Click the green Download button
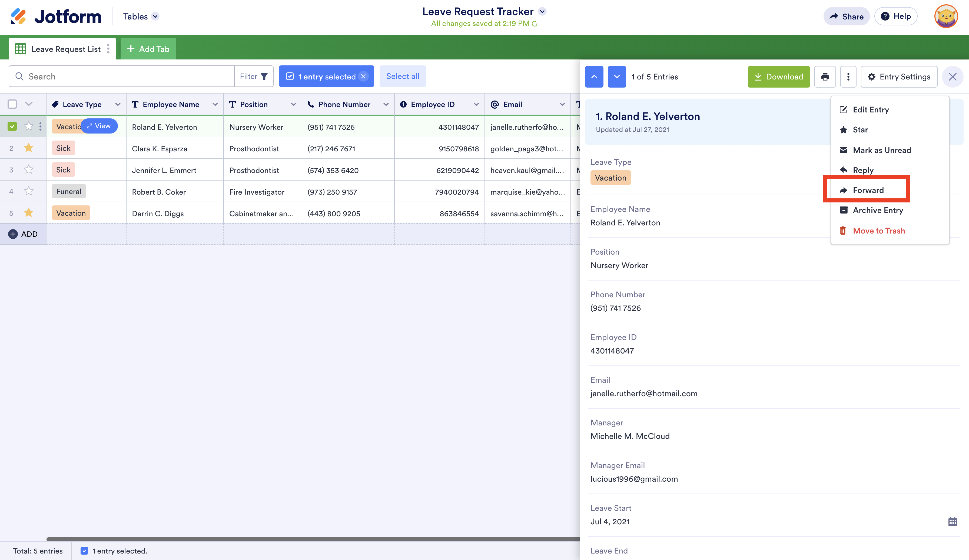 pyautogui.click(x=778, y=76)
